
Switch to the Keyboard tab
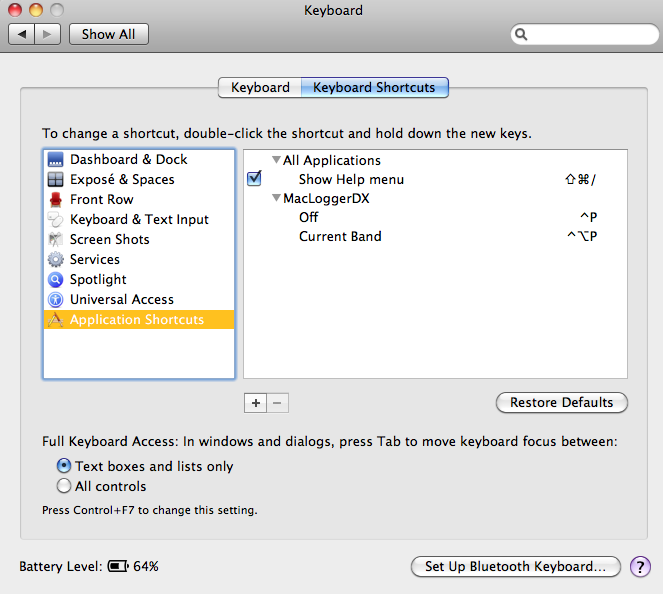tap(260, 88)
